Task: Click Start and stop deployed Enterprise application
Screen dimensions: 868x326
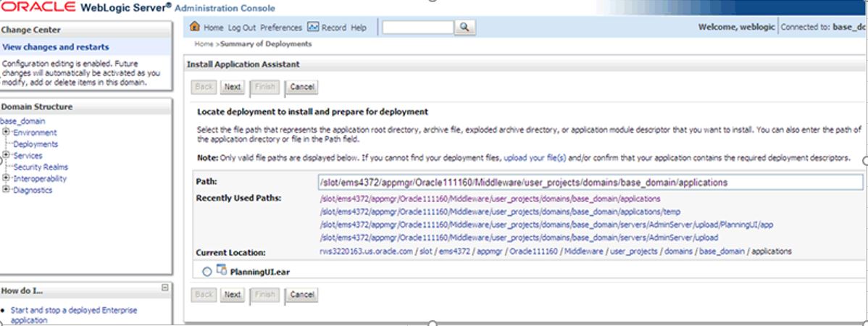Action: coord(74,315)
